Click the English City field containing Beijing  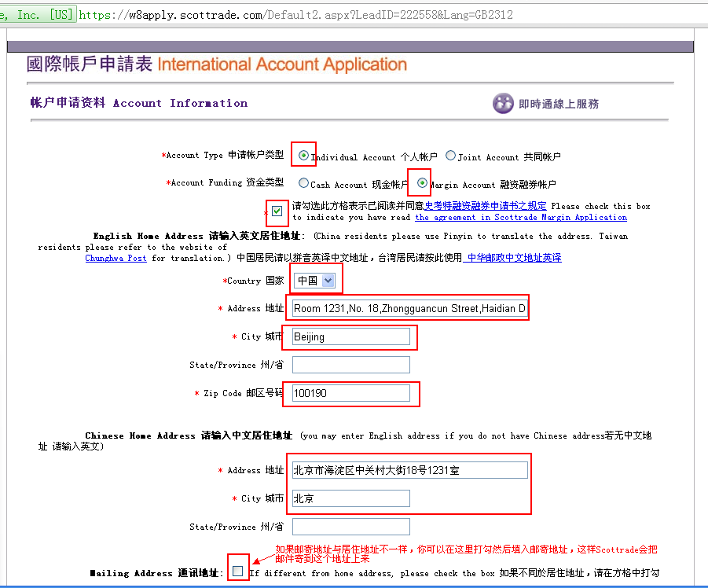pyautogui.click(x=351, y=337)
